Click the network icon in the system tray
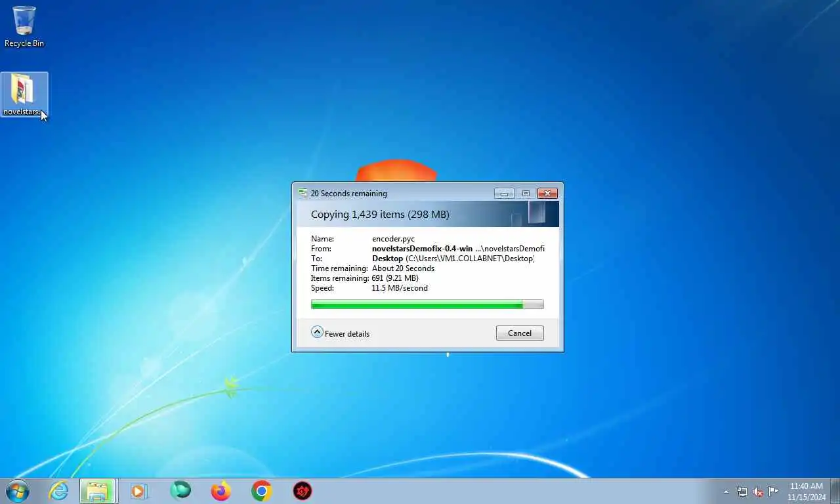The height and width of the screenshot is (504, 840). point(742,492)
